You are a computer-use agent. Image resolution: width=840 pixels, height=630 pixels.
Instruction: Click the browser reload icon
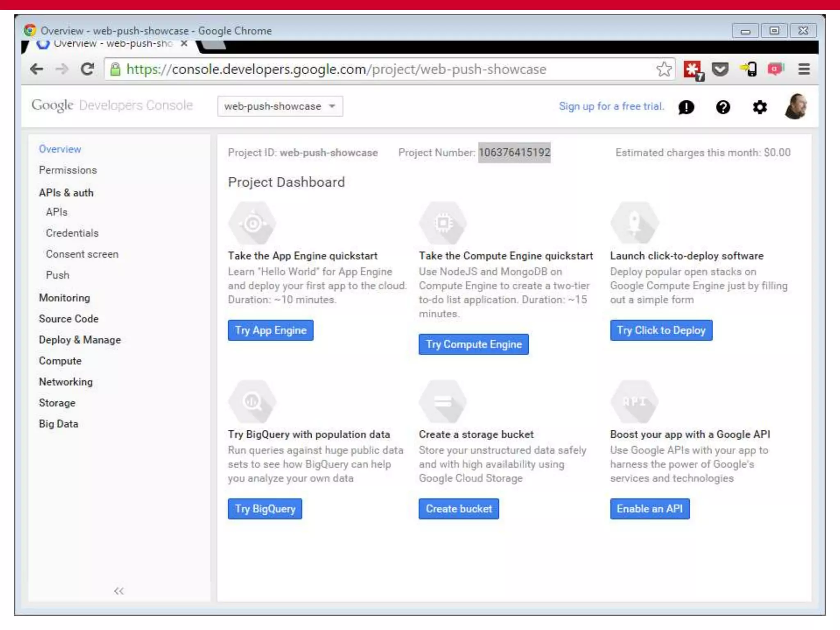coord(87,69)
